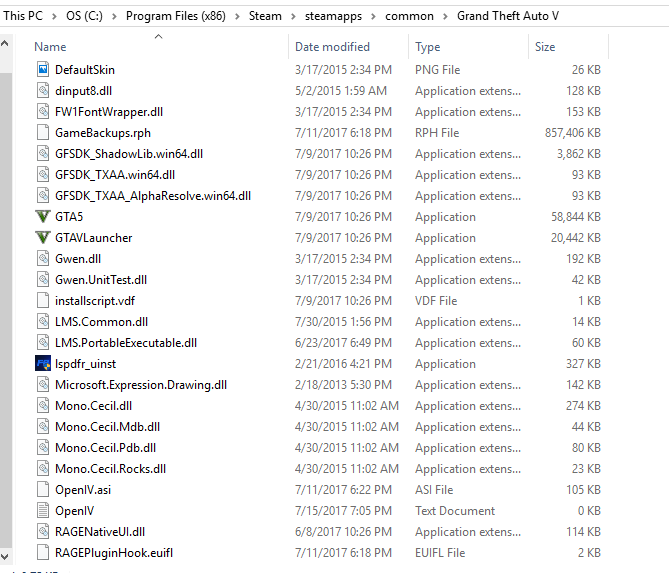Select the Mono.Cecil.Rocks.dll file icon
Viewport: 669px width, 573px height.
point(43,468)
